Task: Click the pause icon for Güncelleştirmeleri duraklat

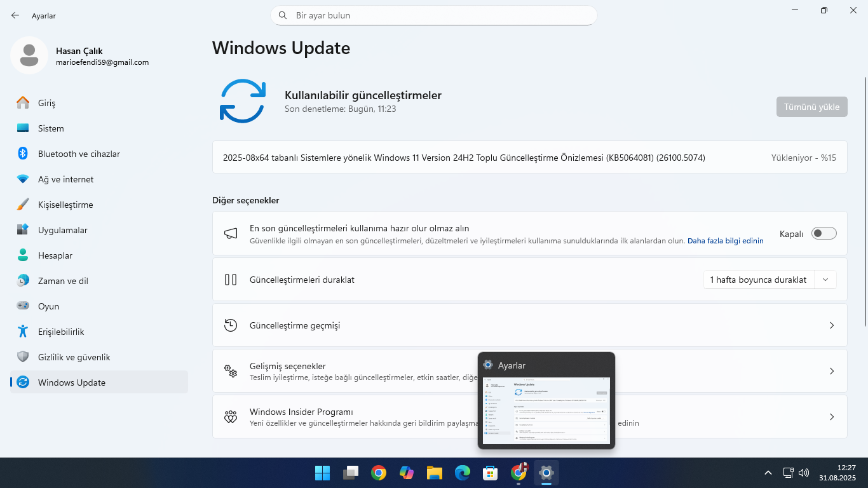Action: [231, 280]
